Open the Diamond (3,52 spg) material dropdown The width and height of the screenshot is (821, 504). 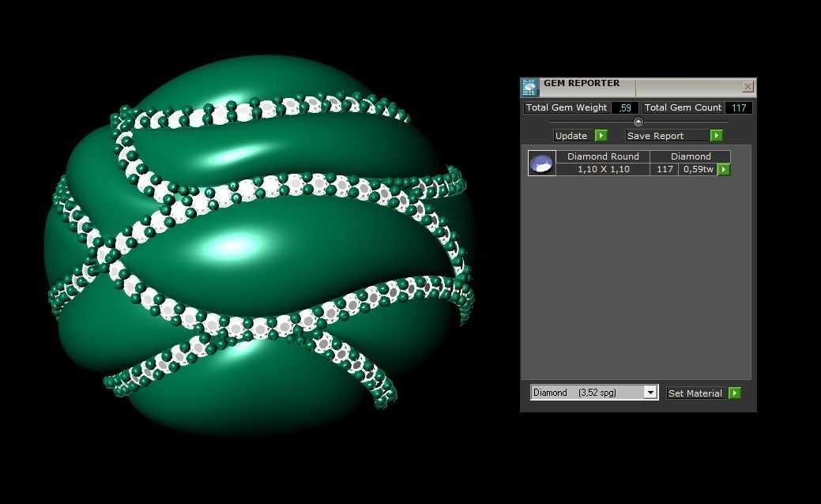coord(650,393)
